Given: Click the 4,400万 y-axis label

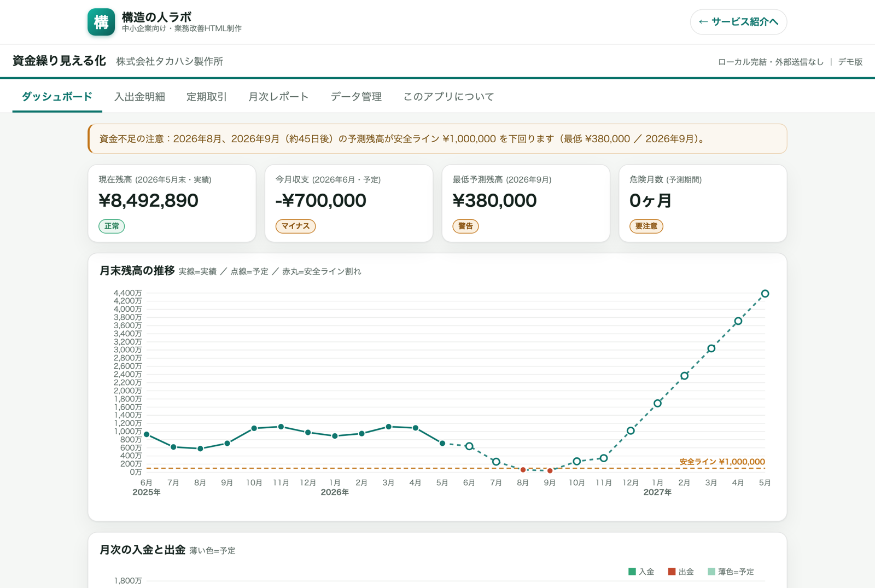Looking at the screenshot, I should [x=127, y=293].
